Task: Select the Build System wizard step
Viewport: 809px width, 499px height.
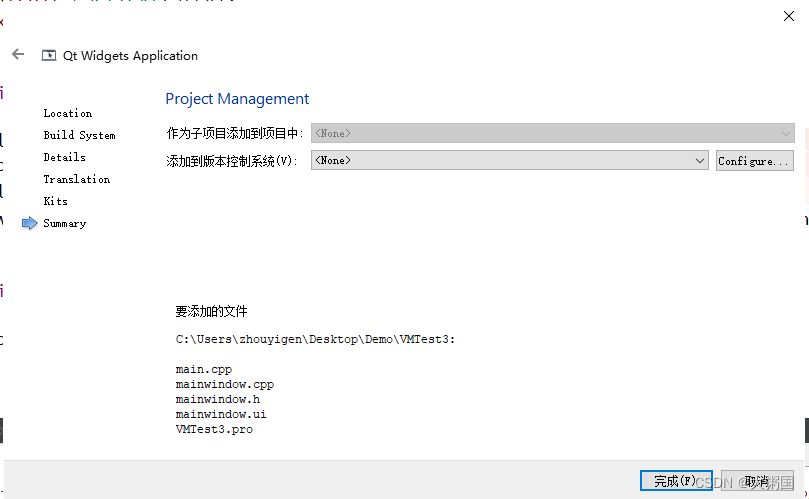Action: (x=79, y=135)
